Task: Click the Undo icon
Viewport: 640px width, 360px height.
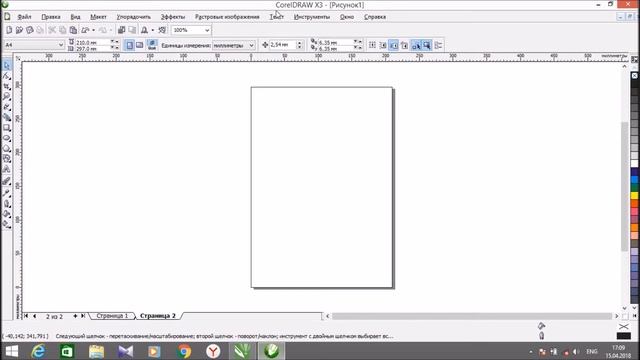Action: (85, 30)
